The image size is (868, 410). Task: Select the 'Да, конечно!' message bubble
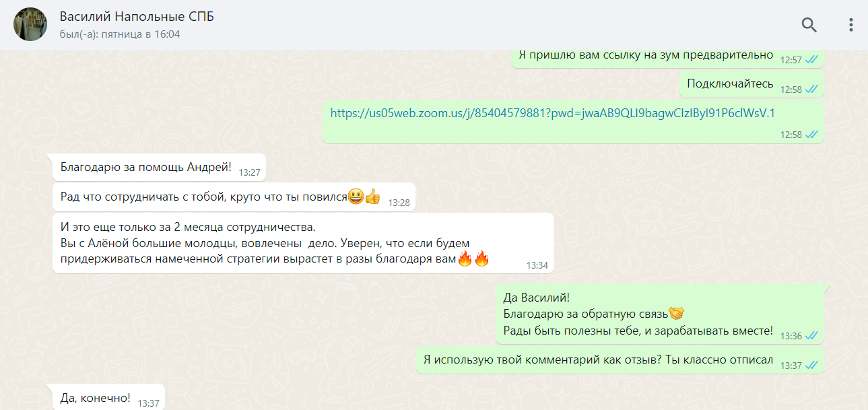tap(108, 399)
